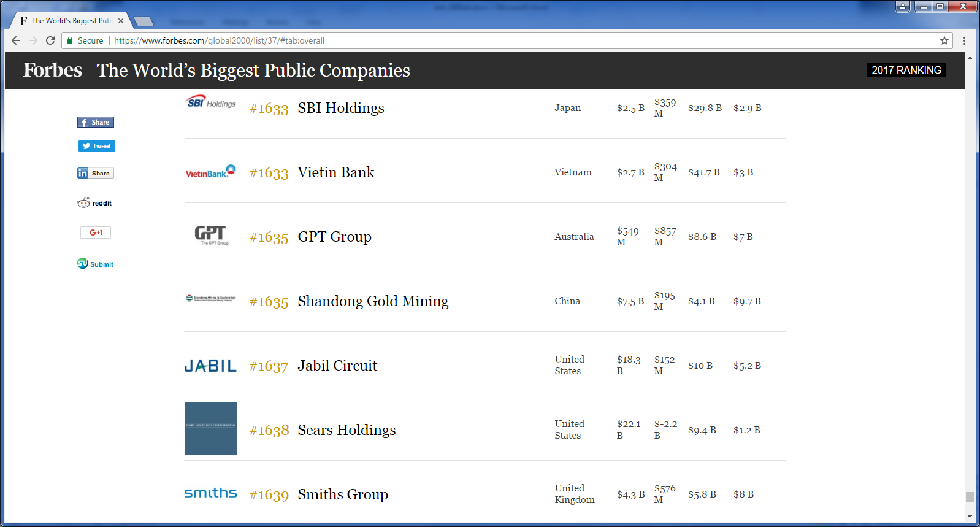Click the browser back arrow
This screenshot has height=527, width=980.
[16, 40]
